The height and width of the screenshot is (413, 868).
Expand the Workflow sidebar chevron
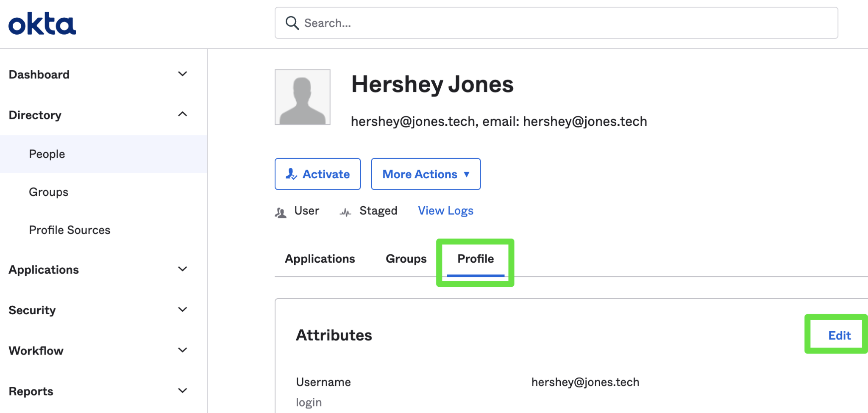[183, 350]
